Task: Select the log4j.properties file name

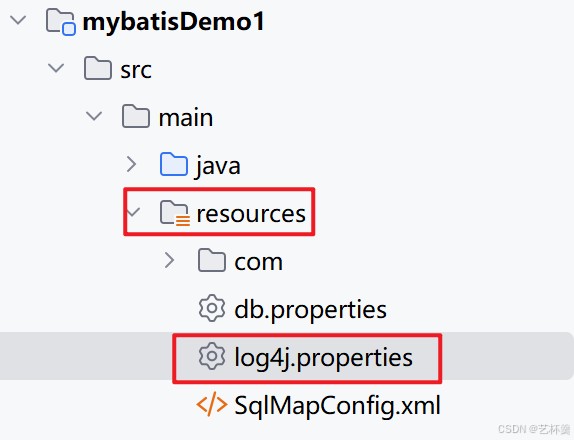Action: point(324,358)
